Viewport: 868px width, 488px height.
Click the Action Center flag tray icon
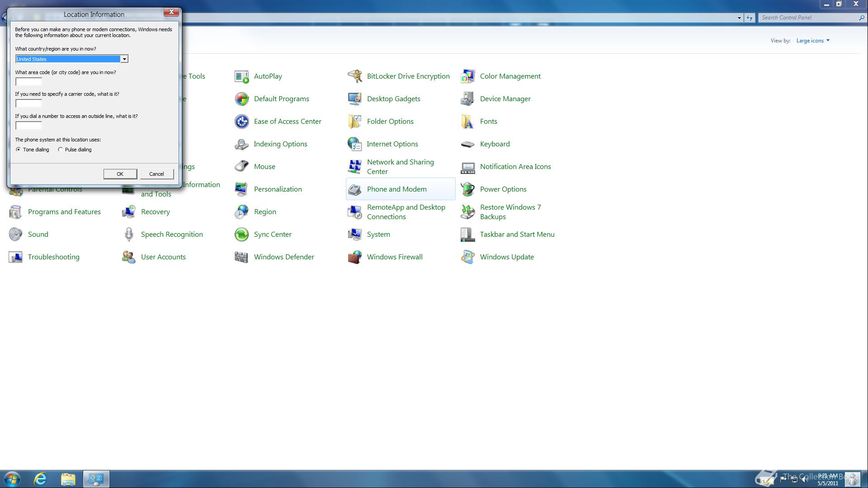(783, 480)
